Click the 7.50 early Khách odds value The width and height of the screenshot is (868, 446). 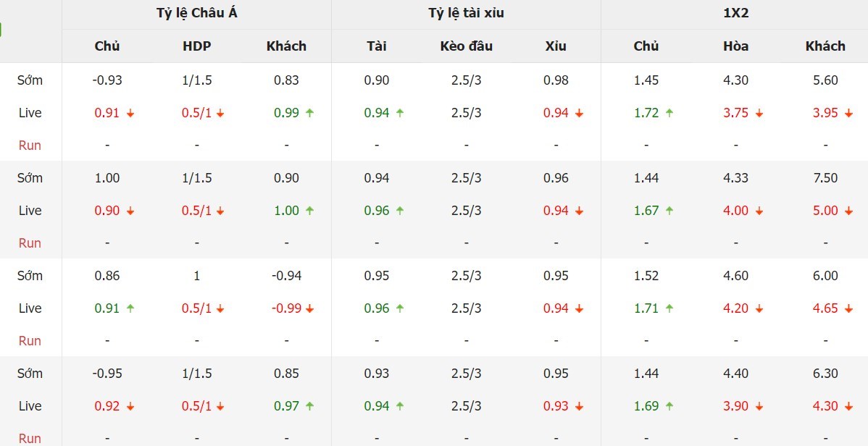pyautogui.click(x=825, y=178)
